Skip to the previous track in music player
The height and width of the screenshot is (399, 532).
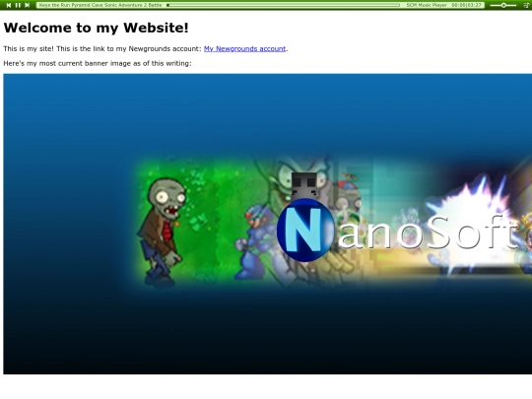pyautogui.click(x=9, y=5)
